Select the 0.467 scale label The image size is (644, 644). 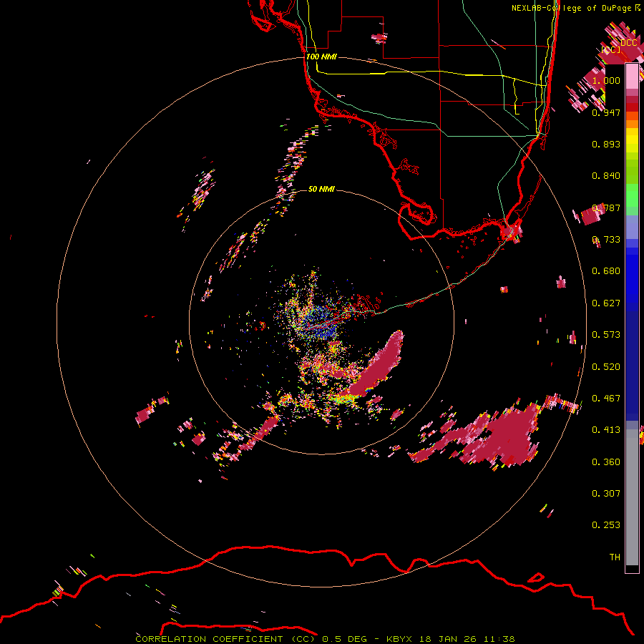coord(606,399)
